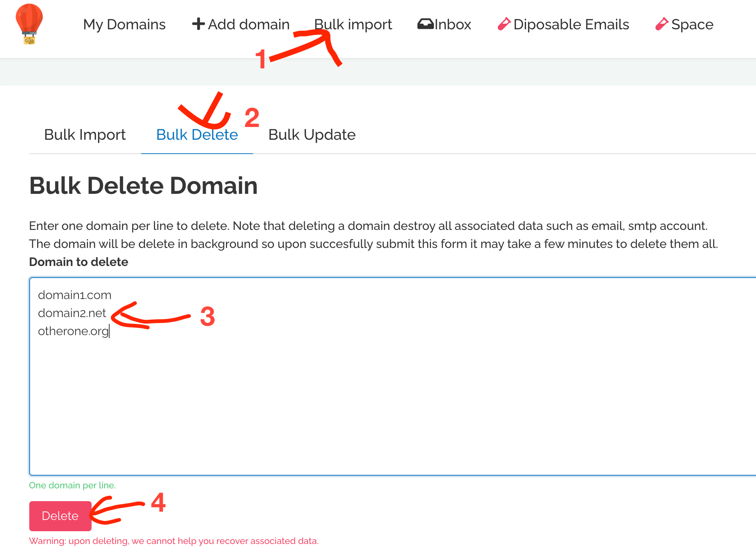Place cursor on domain1.com line
Viewport: 756px width, 556px height.
(x=75, y=295)
